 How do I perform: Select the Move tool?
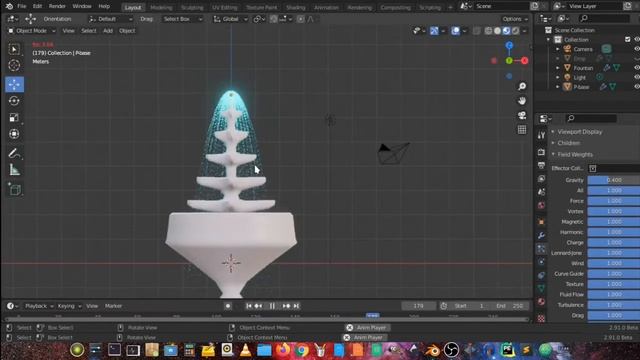pos(14,84)
